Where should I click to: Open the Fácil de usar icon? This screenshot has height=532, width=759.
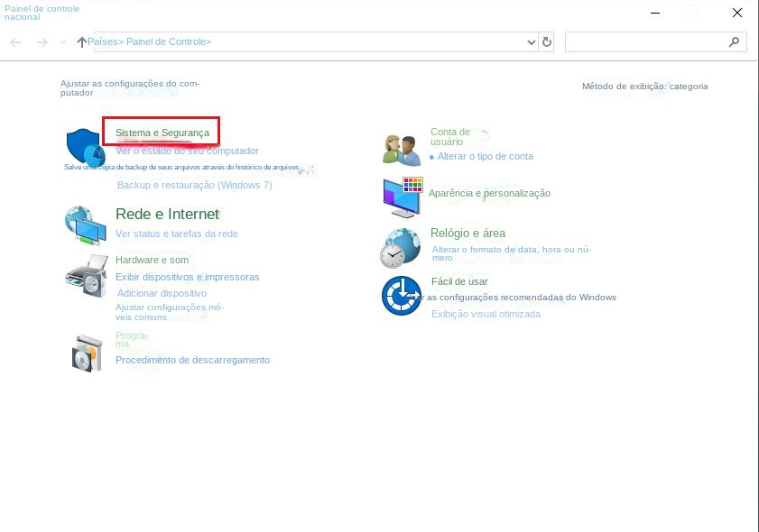pyautogui.click(x=401, y=296)
